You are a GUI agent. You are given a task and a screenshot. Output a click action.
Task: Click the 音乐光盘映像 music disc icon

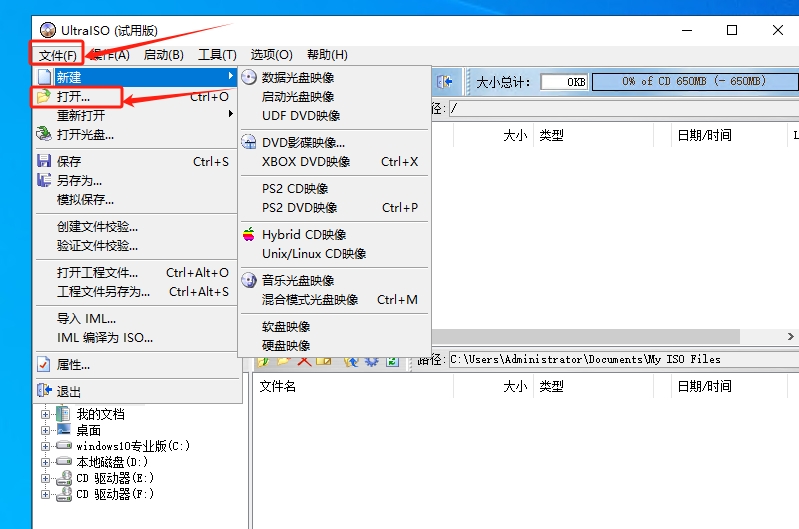249,280
